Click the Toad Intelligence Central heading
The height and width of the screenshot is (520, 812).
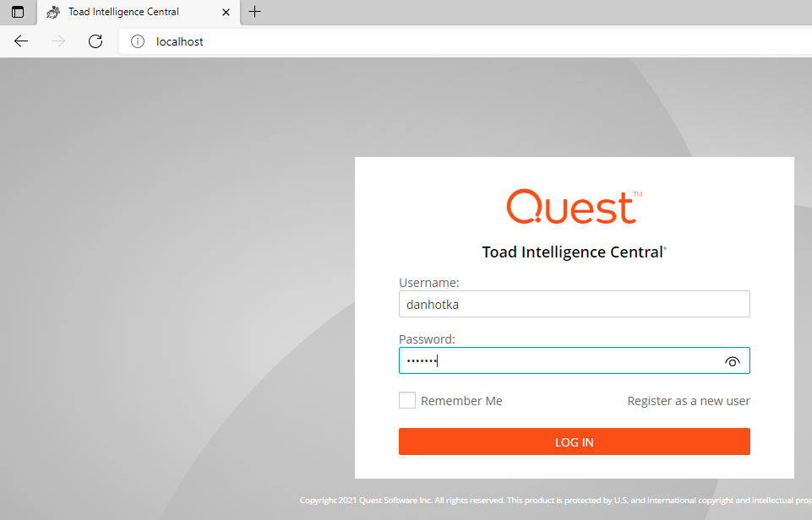pos(574,252)
